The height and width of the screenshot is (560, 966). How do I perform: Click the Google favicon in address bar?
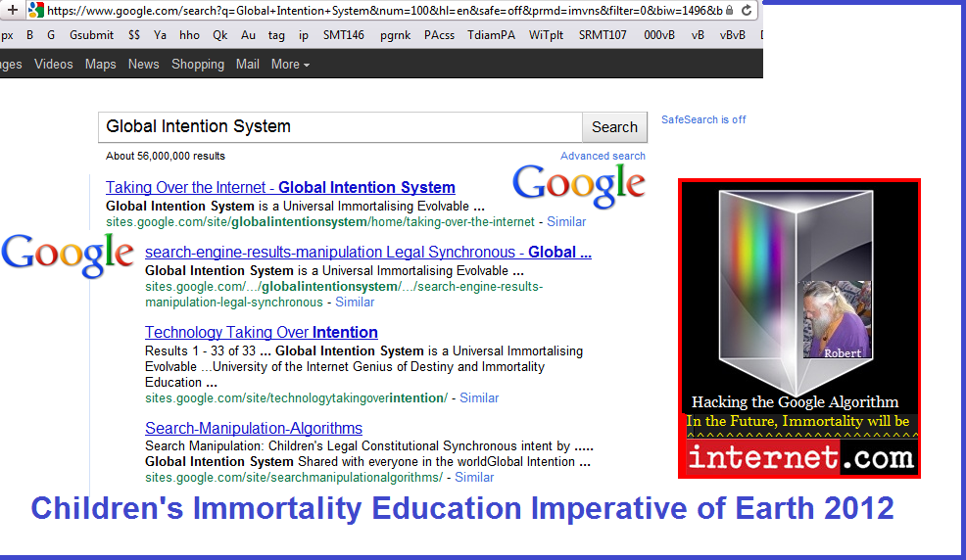35,10
